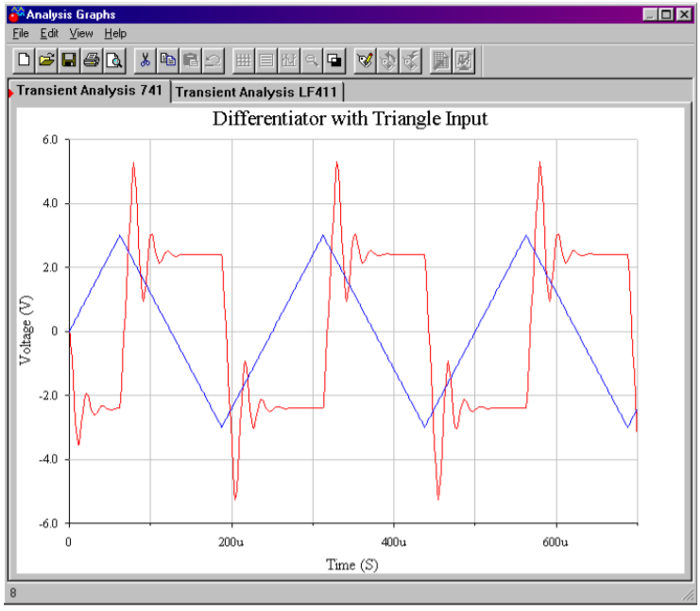This screenshot has height=611, width=700.
Task: Open a file using the folder icon
Action: click(x=46, y=60)
